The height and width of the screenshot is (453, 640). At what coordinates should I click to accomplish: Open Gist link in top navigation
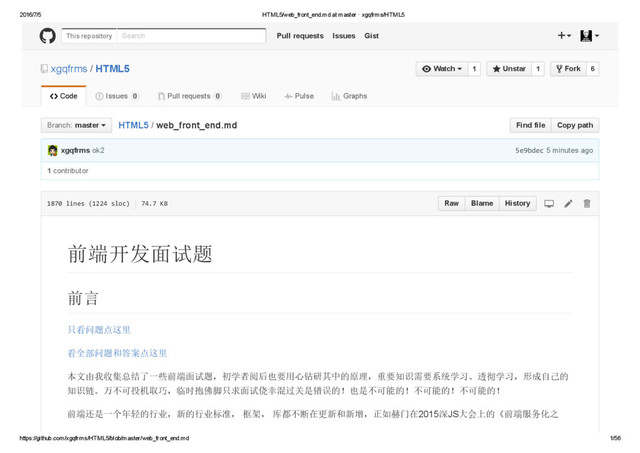(371, 36)
